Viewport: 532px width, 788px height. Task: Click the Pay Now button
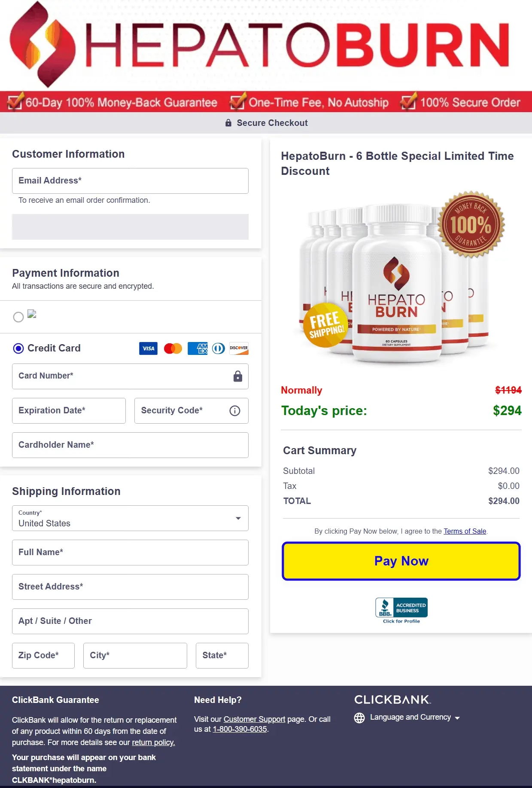click(x=401, y=561)
